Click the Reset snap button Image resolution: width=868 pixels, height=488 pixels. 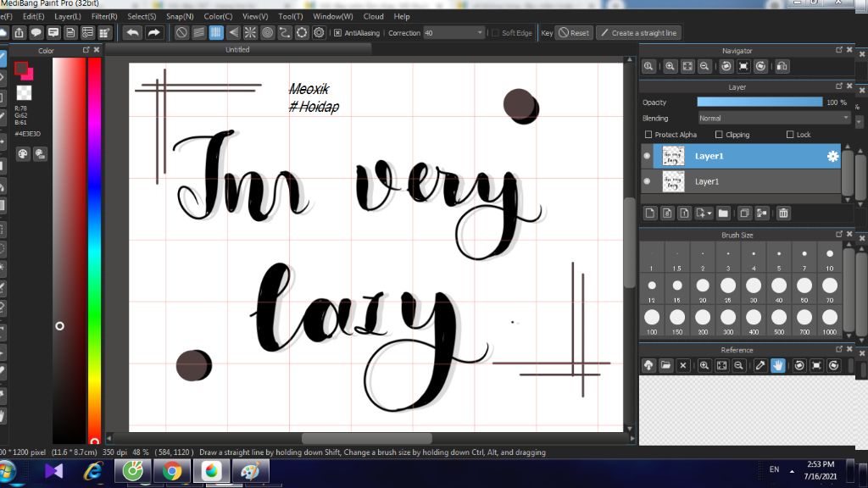click(x=574, y=33)
